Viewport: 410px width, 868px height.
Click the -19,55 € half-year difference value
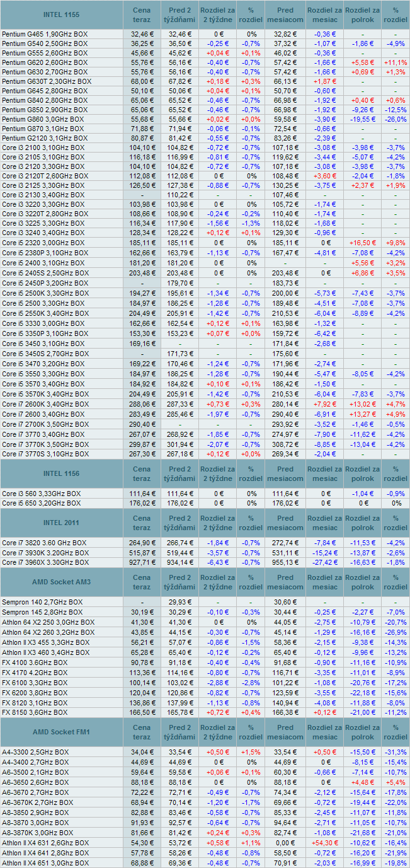(363, 119)
